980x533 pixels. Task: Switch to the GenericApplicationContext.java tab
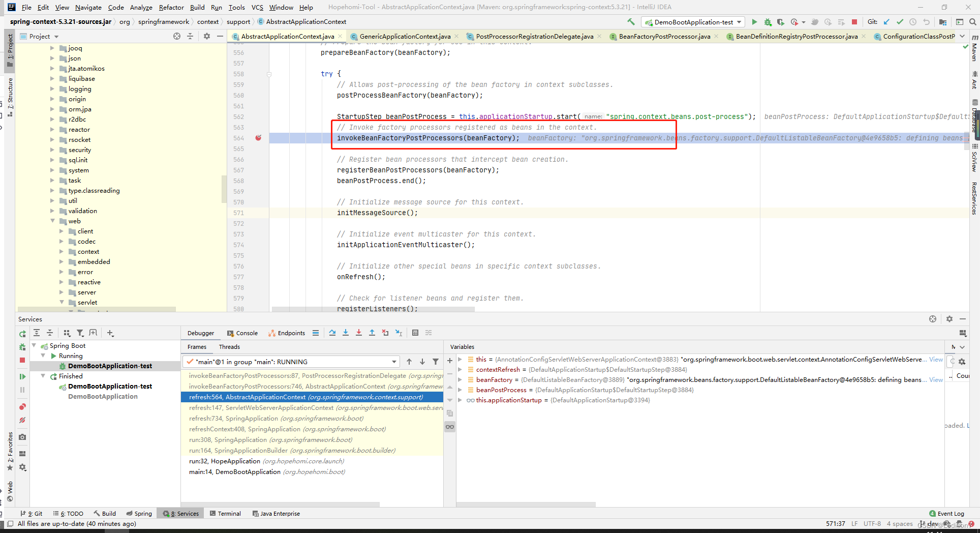[405, 36]
